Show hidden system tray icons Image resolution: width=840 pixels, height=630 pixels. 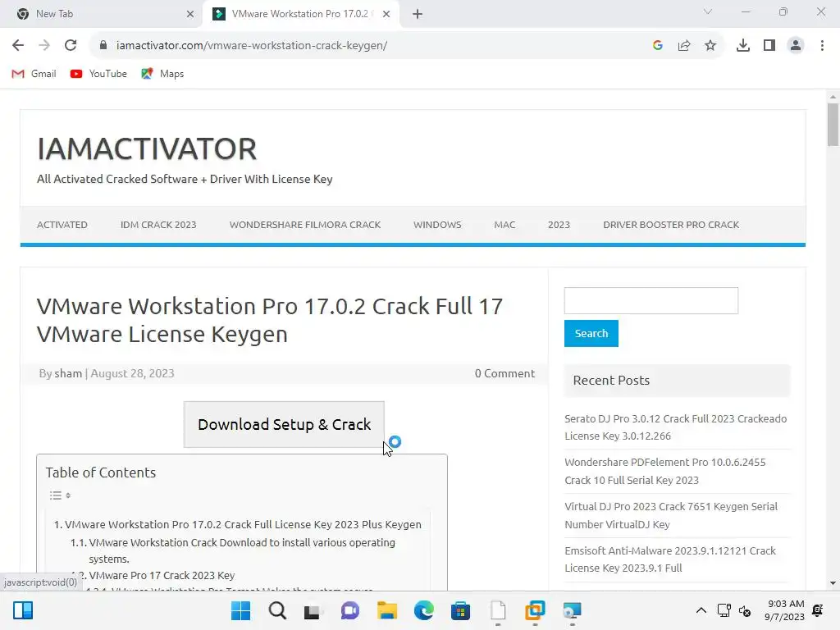coord(701,610)
